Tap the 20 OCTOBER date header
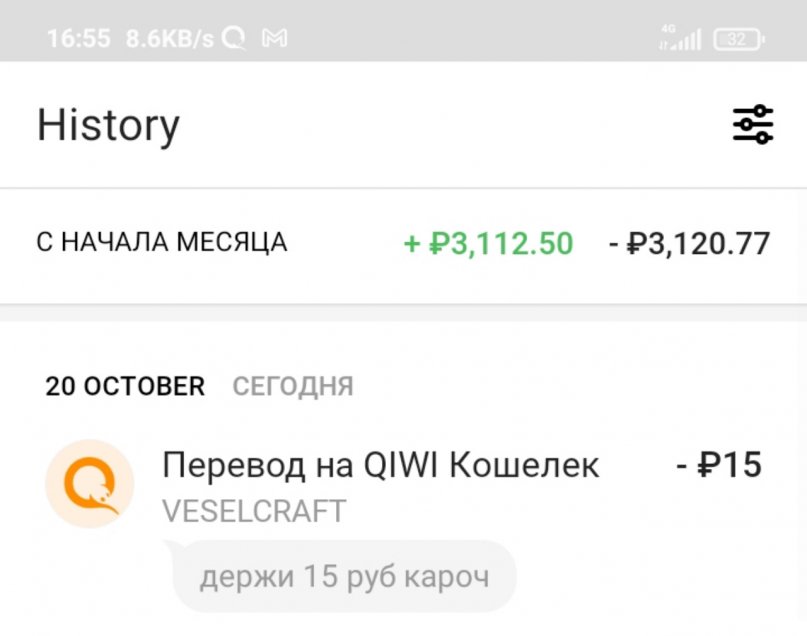Image resolution: width=807 pixels, height=636 pixels. (125, 386)
